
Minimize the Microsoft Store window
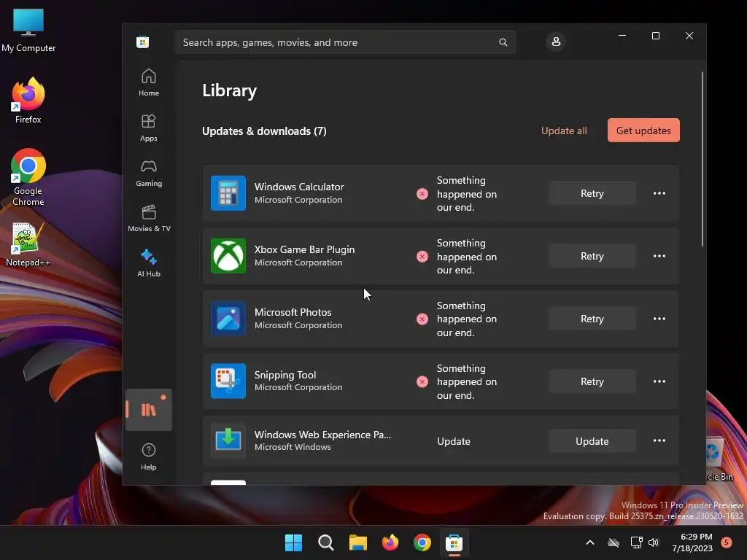pyautogui.click(x=622, y=36)
